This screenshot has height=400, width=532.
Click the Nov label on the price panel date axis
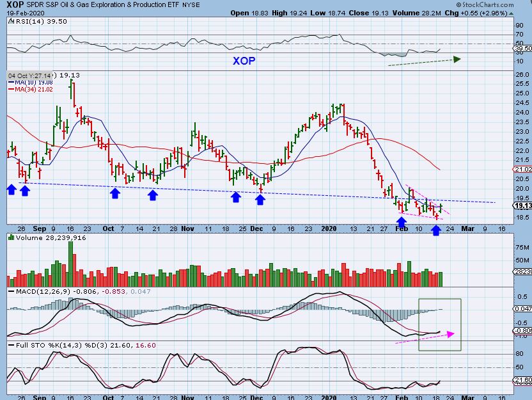[x=187, y=228]
